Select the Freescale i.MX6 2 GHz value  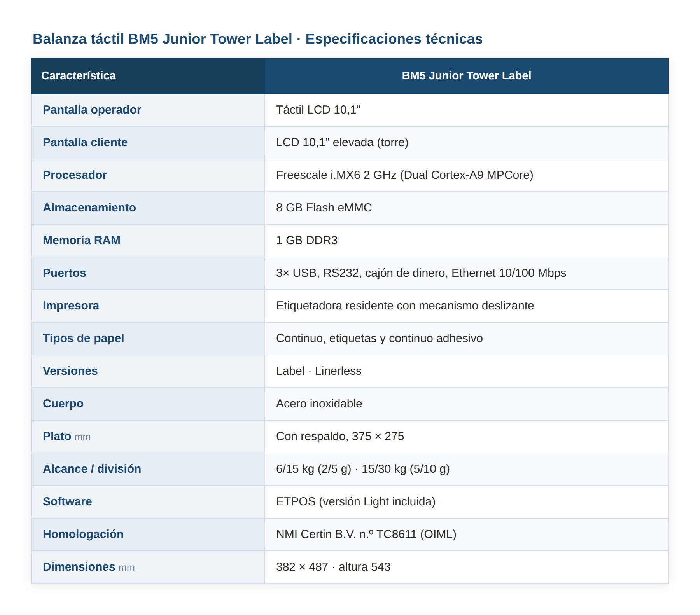(x=404, y=175)
